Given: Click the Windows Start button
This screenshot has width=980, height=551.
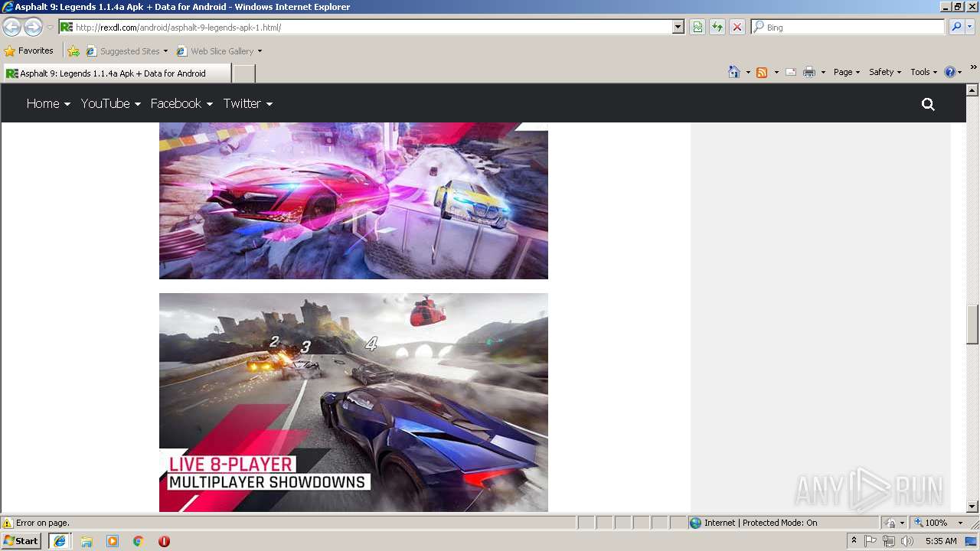Looking at the screenshot, I should tap(21, 541).
